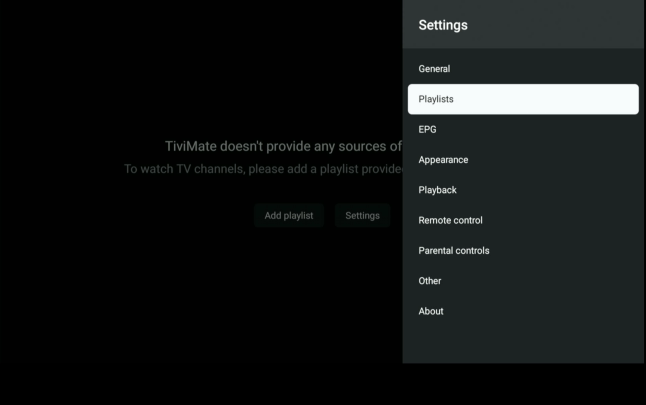Open the About section
646x405 pixels.
tap(431, 311)
